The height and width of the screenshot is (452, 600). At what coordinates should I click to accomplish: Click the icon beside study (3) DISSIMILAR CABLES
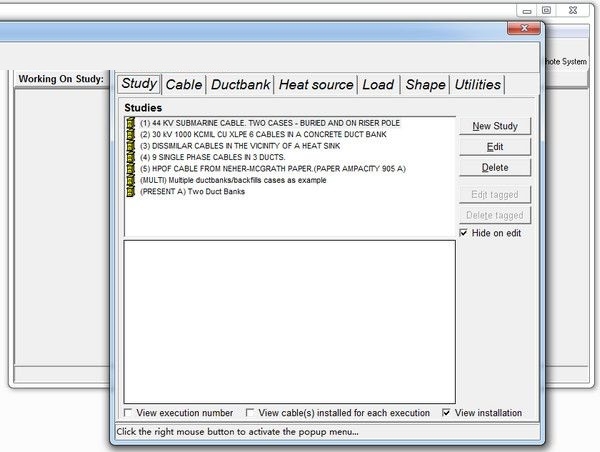[x=130, y=146]
